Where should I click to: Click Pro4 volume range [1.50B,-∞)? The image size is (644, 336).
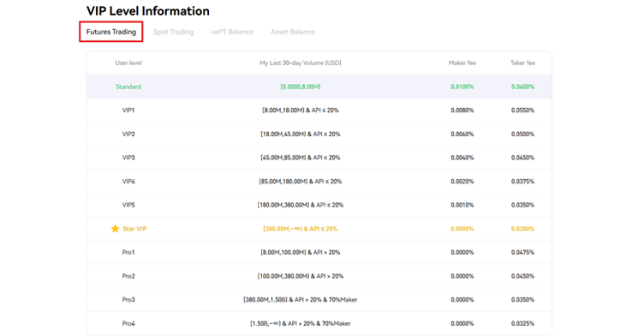265,323
